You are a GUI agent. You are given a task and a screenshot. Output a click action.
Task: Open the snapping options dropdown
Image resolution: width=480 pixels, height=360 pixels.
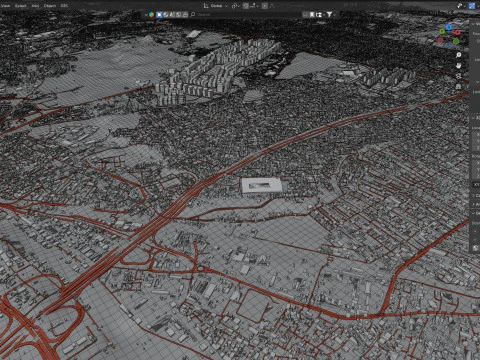pos(254,6)
